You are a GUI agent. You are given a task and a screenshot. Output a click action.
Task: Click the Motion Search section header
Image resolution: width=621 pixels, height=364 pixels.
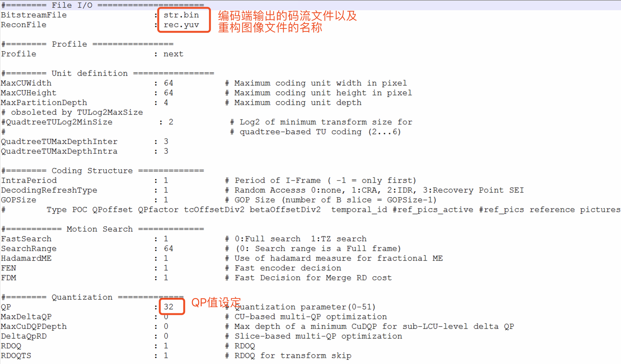(99, 229)
